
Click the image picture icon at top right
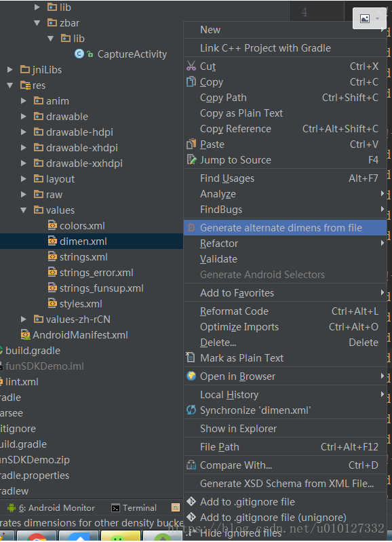coord(365,18)
